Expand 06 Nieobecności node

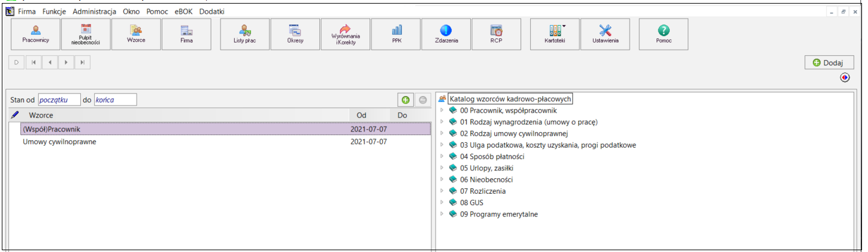tap(441, 179)
